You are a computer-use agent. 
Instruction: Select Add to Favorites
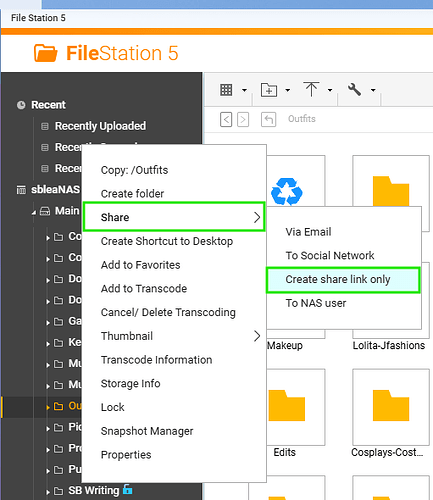pyautogui.click(x=140, y=265)
